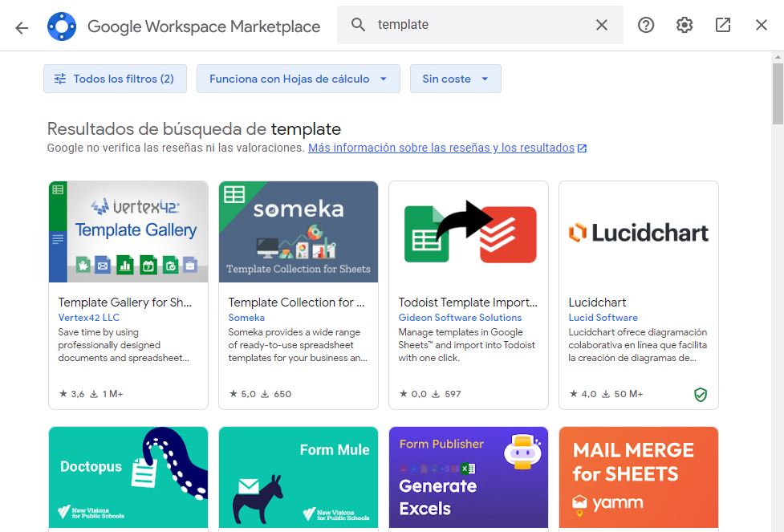Click Lucidchart card description text
The width and height of the screenshot is (784, 532).
637,345
